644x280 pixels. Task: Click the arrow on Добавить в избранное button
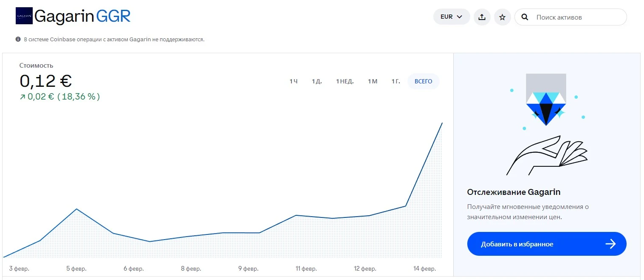[x=610, y=244]
